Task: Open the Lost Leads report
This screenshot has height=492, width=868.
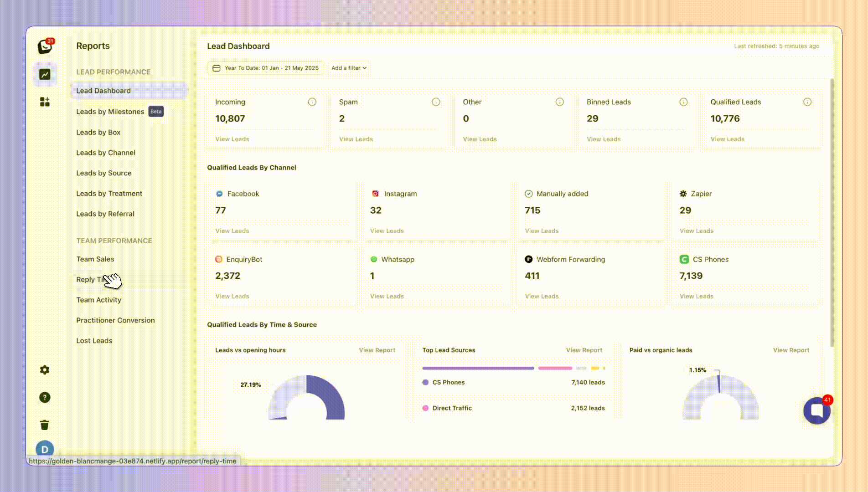Action: [x=94, y=341]
